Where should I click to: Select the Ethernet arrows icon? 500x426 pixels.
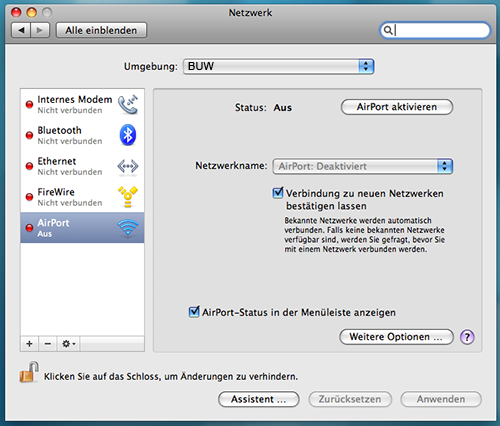[128, 166]
